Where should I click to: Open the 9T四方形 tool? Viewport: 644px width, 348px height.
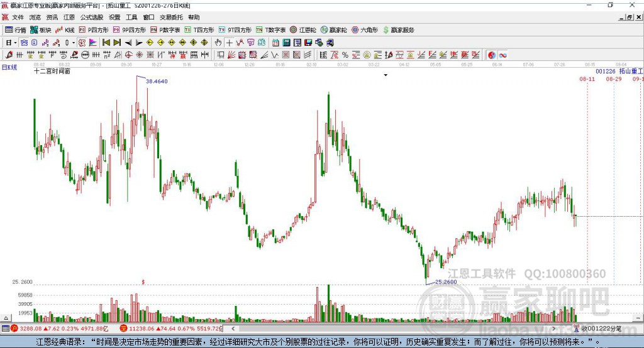coord(235,30)
